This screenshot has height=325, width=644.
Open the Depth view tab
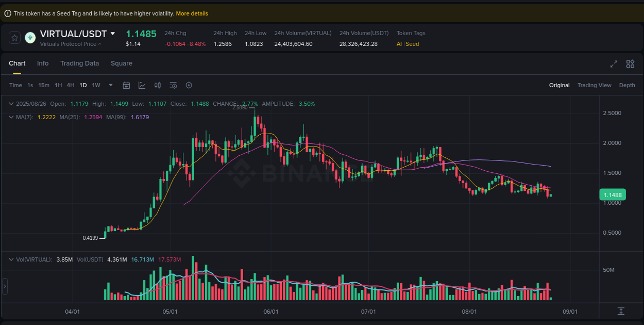tap(627, 85)
